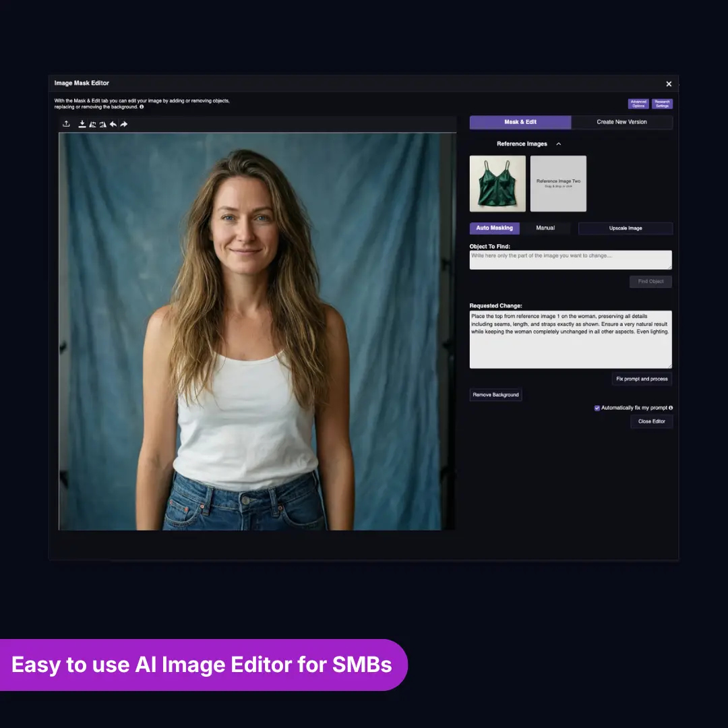Click Fix prompt and process button

click(642, 379)
